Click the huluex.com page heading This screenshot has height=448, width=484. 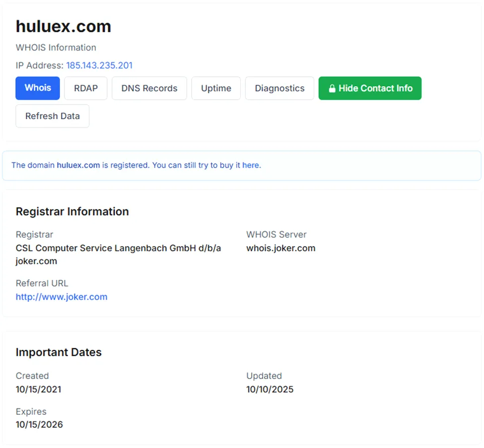point(64,26)
